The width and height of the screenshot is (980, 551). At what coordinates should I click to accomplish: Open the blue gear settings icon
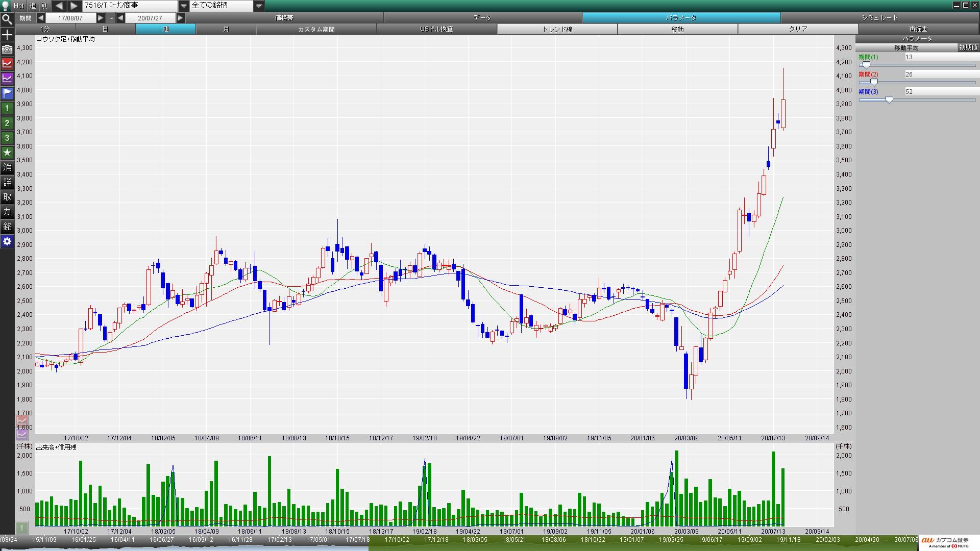coord(7,241)
